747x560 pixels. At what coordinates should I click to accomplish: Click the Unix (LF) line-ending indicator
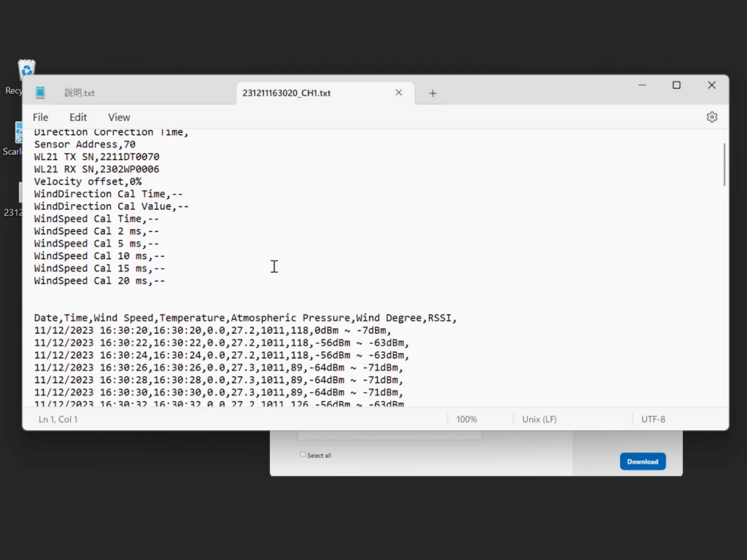point(538,419)
